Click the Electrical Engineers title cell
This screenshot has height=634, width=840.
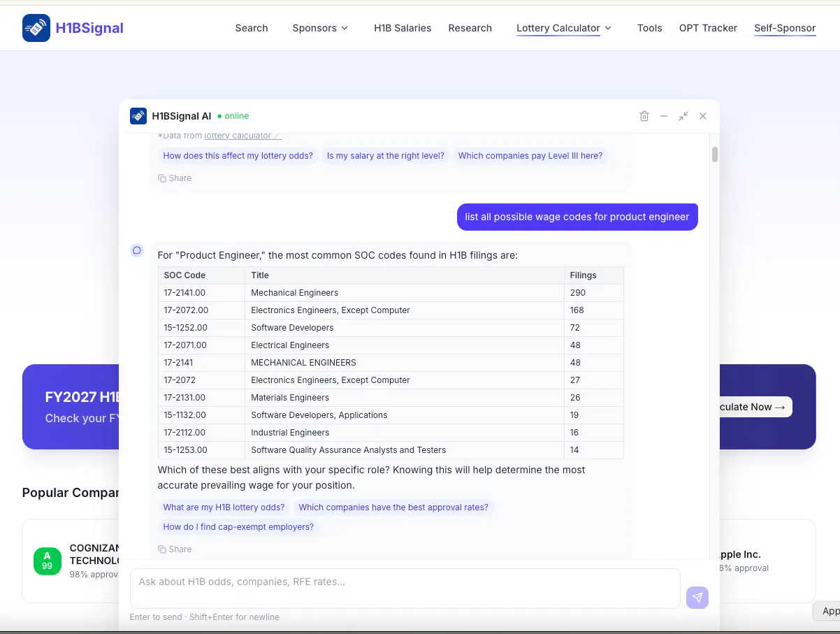[405, 345]
